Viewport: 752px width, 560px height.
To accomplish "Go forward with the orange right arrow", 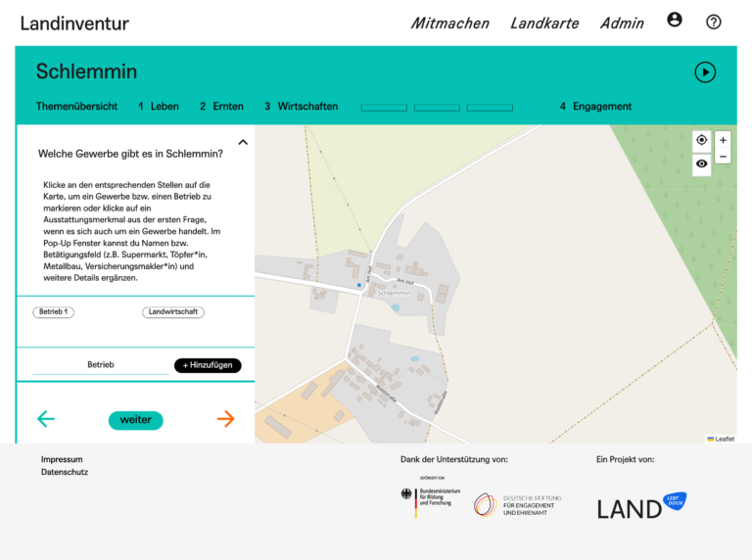I will tap(225, 419).
